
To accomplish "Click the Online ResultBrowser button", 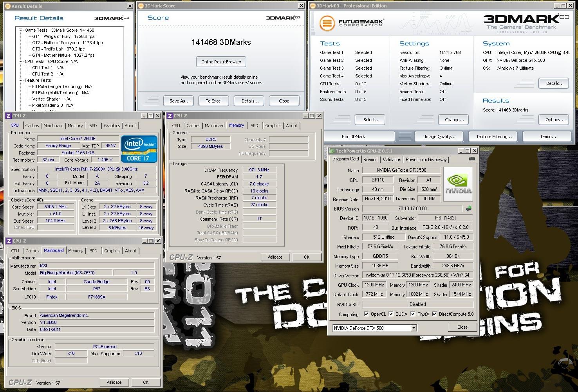I will 221,62.
